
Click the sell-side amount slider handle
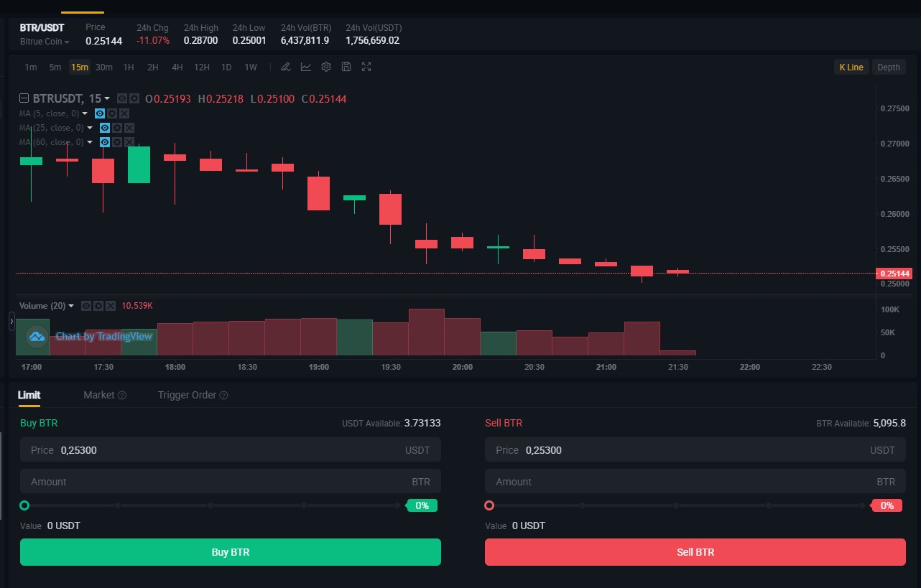(489, 505)
